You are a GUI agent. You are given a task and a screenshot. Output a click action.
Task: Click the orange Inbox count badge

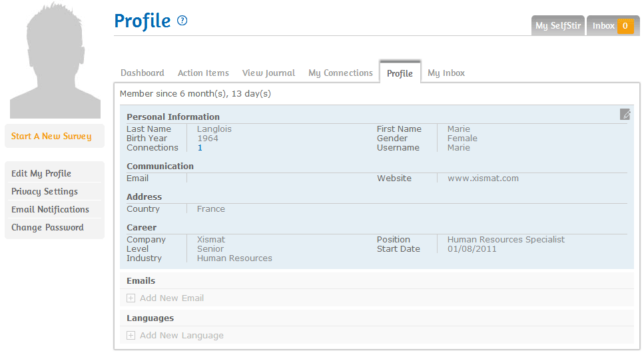(x=625, y=26)
